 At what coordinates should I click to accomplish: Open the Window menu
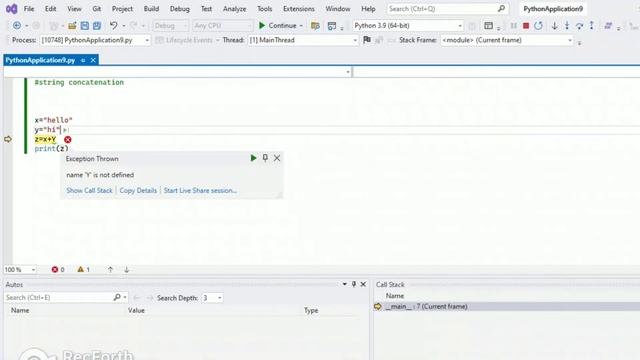click(x=338, y=9)
